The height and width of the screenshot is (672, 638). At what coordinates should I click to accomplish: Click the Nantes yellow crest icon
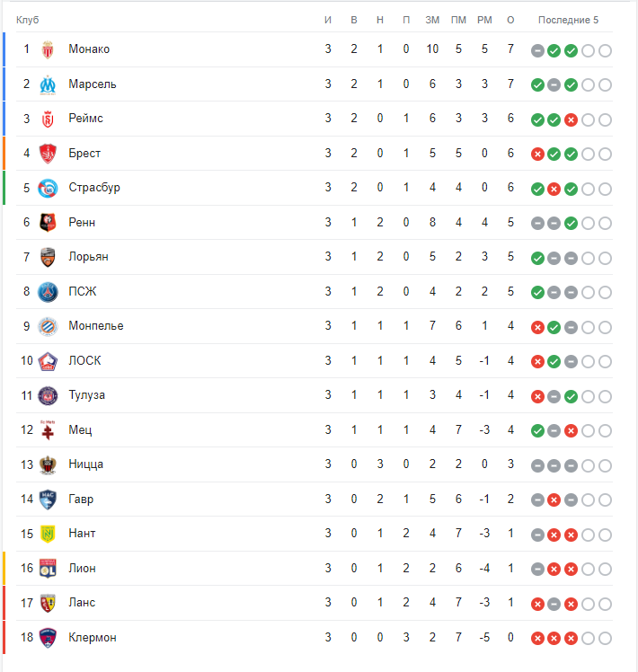click(48, 534)
